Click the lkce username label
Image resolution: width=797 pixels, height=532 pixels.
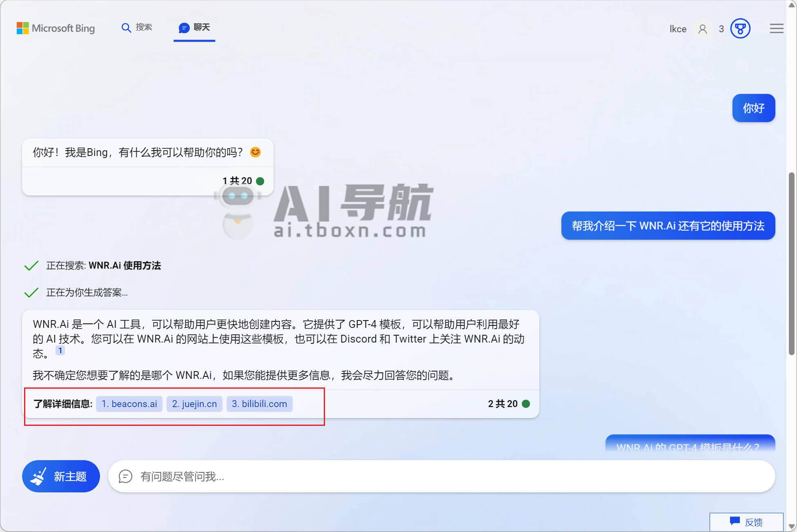[678, 29]
